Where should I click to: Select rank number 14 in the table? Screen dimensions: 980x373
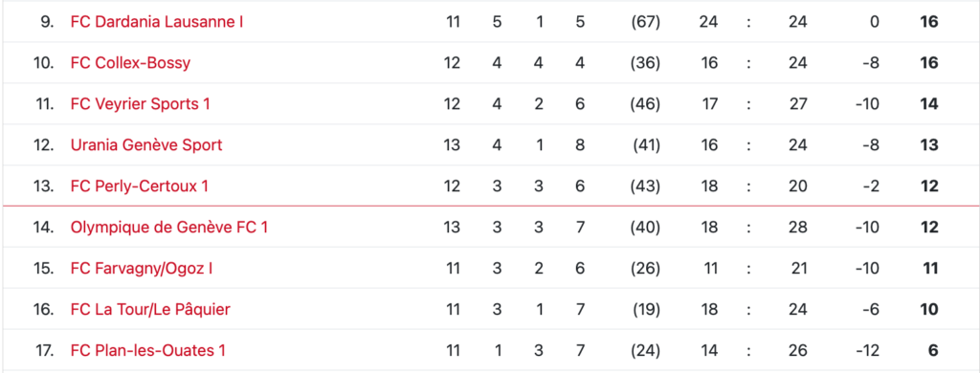click(x=44, y=228)
